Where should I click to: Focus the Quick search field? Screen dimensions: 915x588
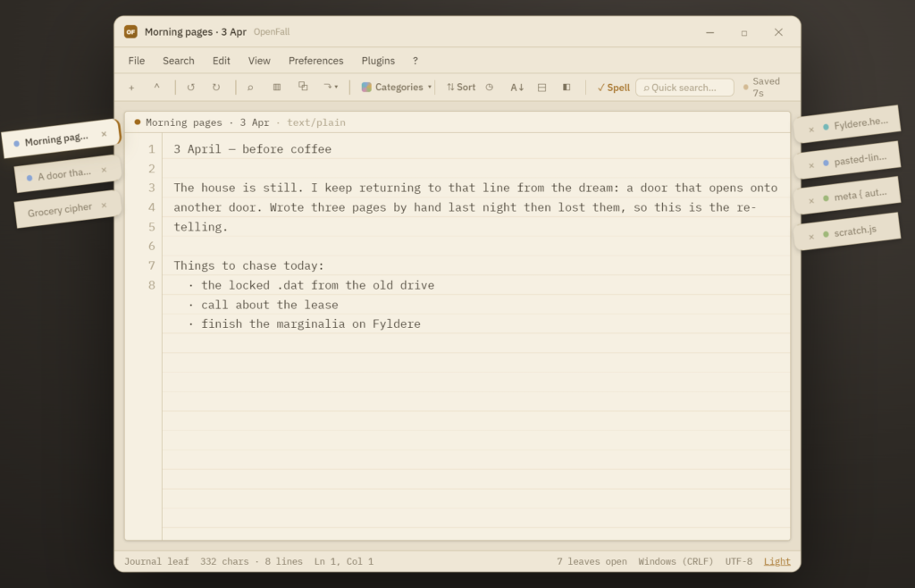(684, 88)
